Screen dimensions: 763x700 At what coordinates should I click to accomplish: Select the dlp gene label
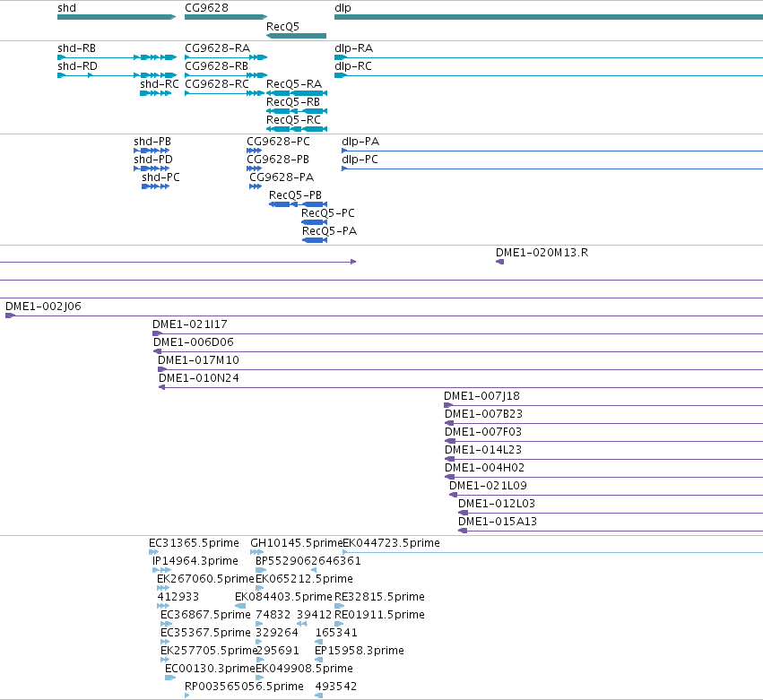pyautogui.click(x=342, y=8)
